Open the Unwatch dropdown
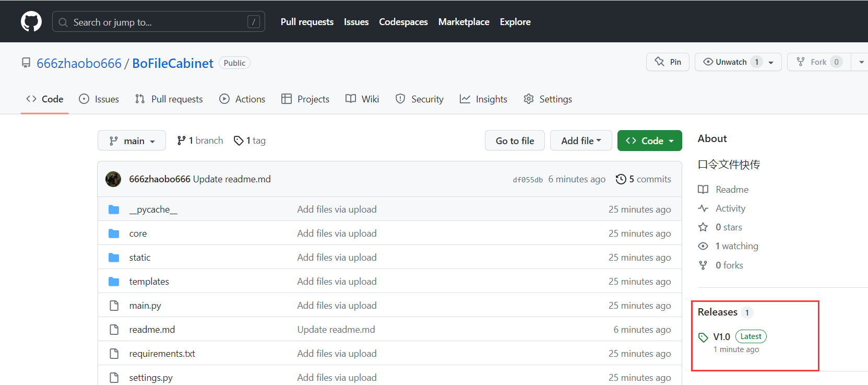The height and width of the screenshot is (385, 868). (738, 62)
